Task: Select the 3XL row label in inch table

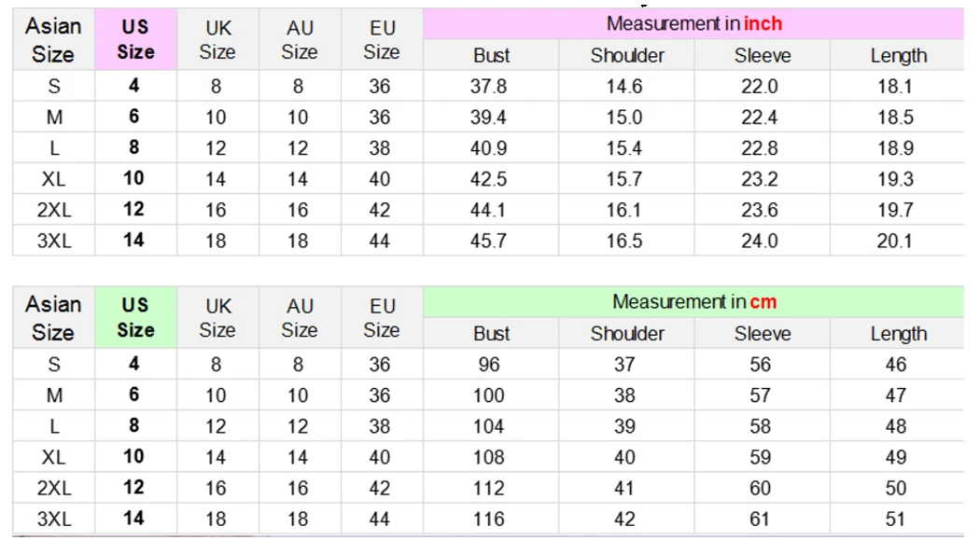Action: click(x=54, y=241)
